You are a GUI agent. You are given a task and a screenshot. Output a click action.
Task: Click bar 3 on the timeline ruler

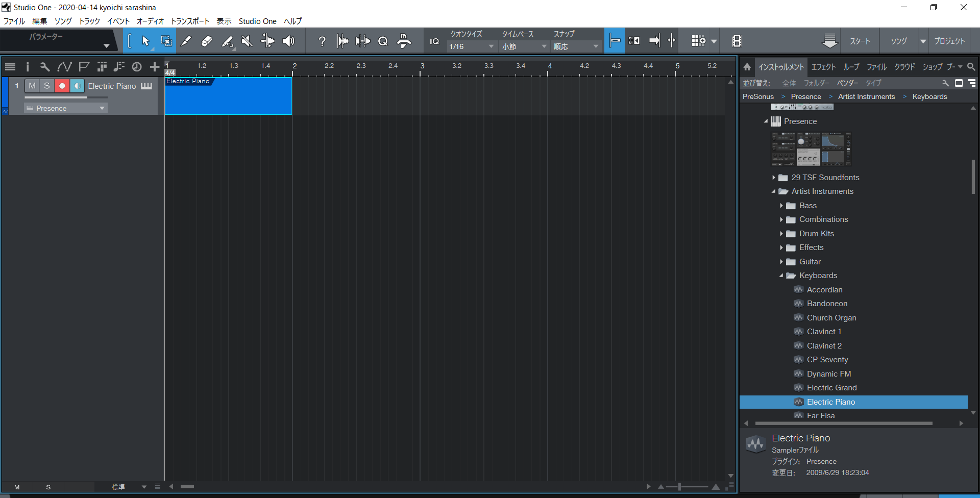click(x=422, y=67)
